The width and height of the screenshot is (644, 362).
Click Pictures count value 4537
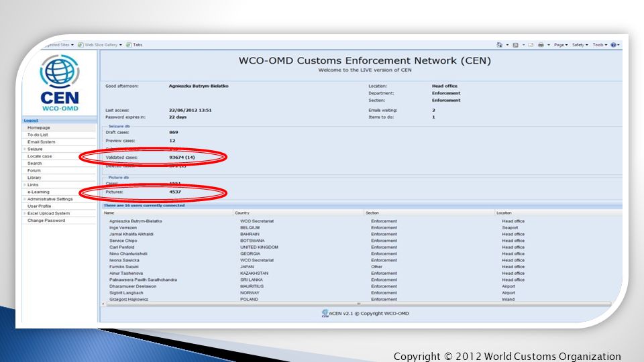click(x=175, y=192)
